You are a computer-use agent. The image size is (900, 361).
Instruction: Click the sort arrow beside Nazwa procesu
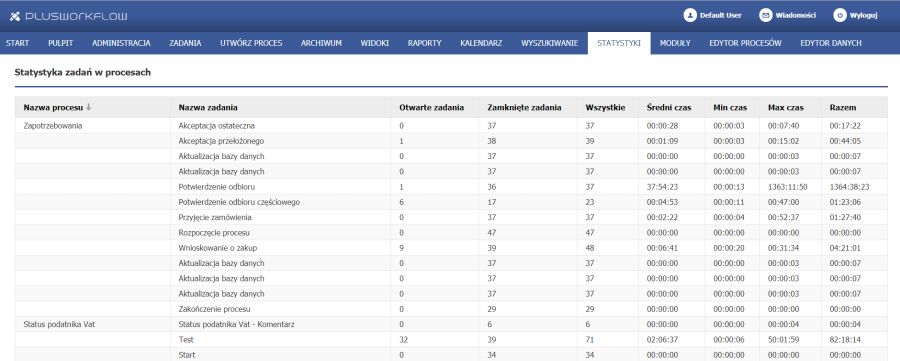pyautogui.click(x=88, y=107)
